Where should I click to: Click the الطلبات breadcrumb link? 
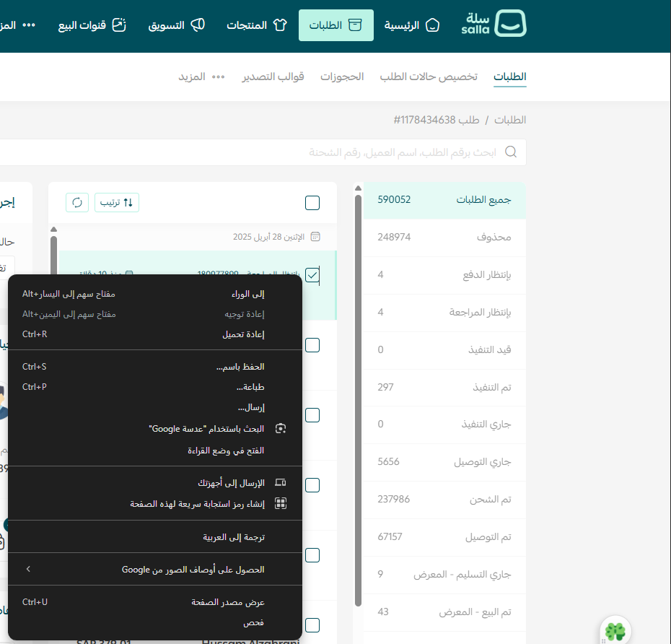(510, 119)
